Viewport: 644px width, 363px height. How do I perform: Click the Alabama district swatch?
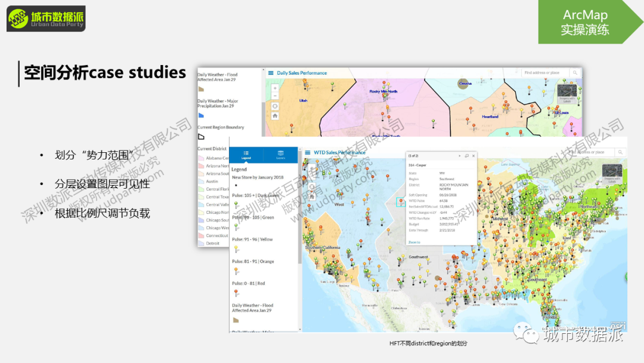coord(202,158)
